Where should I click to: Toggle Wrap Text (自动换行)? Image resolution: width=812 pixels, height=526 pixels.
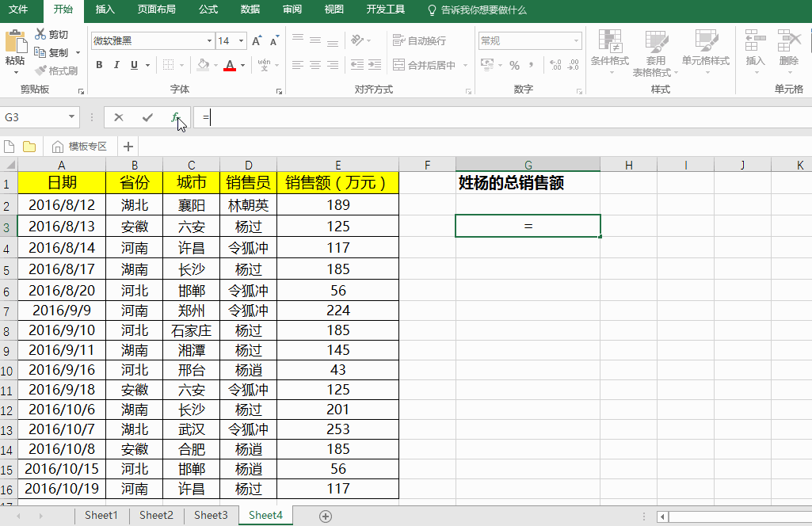419,40
